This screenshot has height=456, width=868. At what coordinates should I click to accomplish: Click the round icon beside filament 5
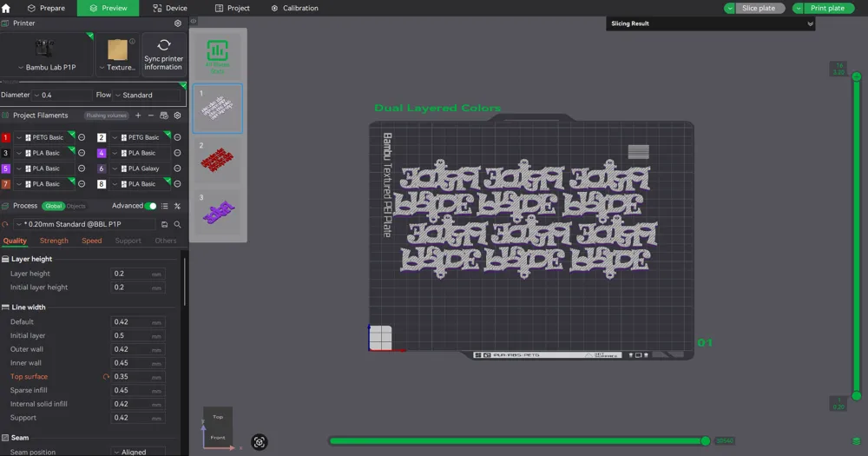click(x=82, y=169)
